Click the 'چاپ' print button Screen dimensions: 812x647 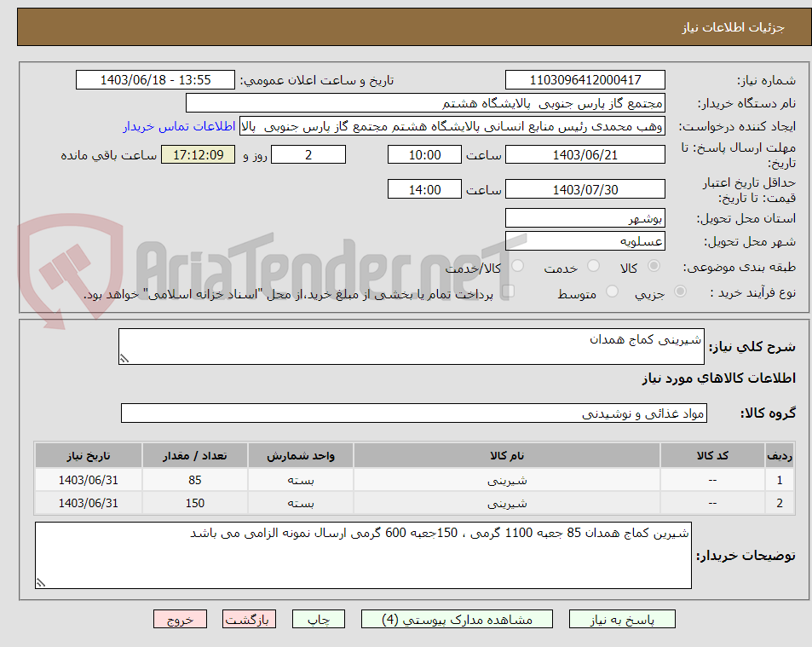tap(319, 620)
